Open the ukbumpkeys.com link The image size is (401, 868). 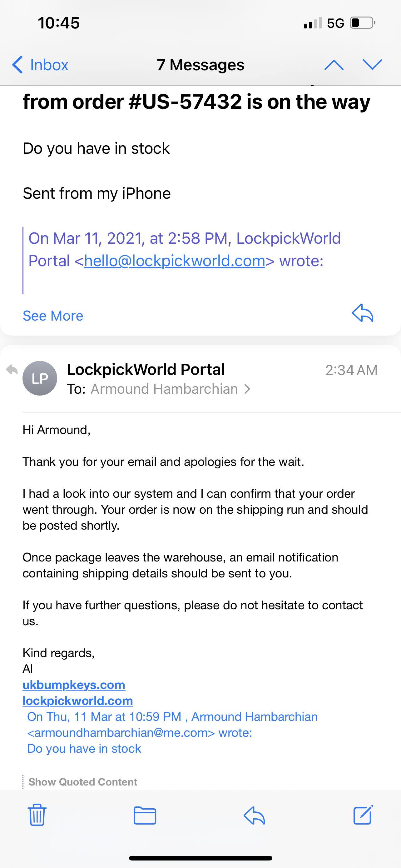click(74, 685)
